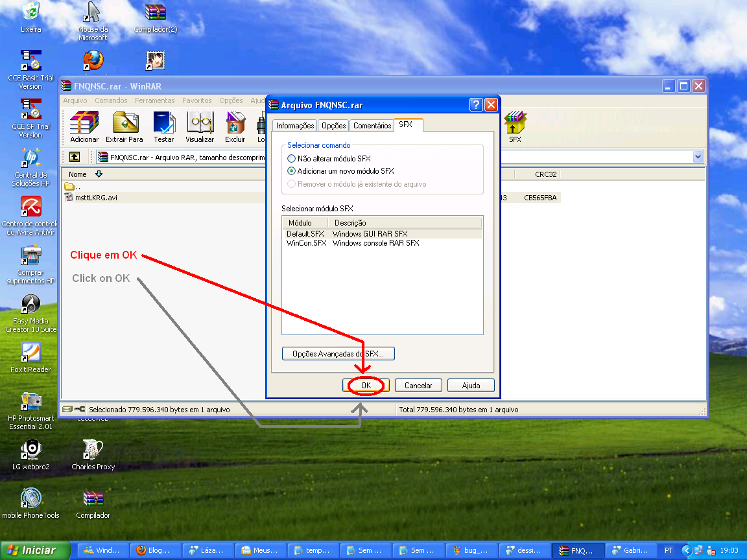Open the Lixeira desktop icon
Viewport: 747px width, 560px height.
tap(31, 17)
